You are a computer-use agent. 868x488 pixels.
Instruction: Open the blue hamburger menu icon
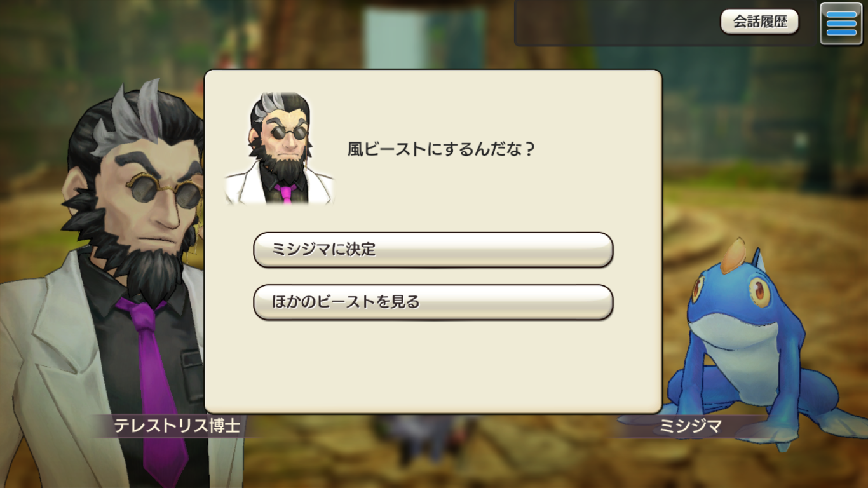coord(841,24)
